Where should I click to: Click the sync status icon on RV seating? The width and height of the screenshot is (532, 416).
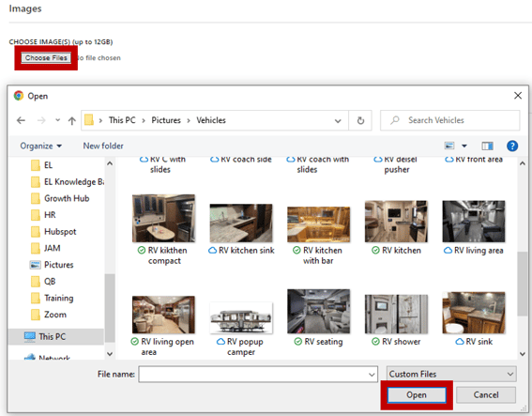tap(297, 341)
